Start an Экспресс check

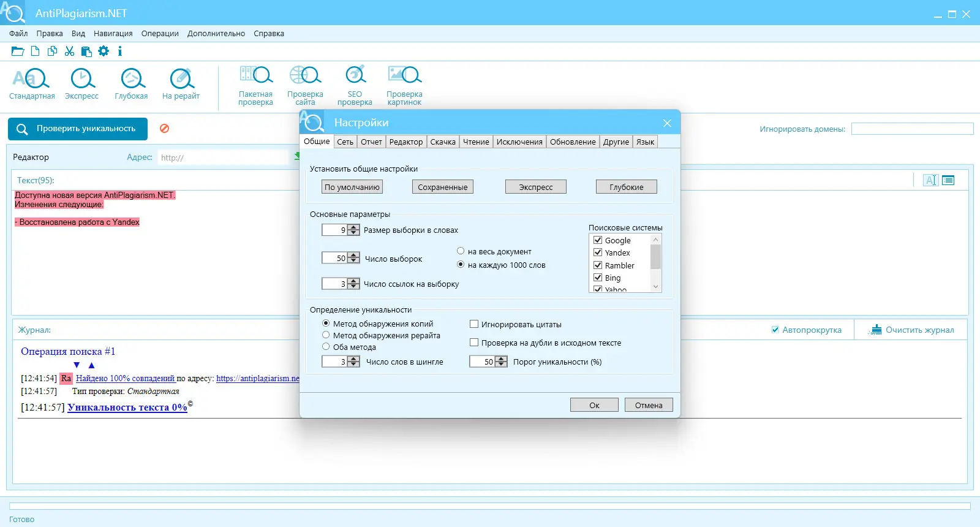[82, 84]
